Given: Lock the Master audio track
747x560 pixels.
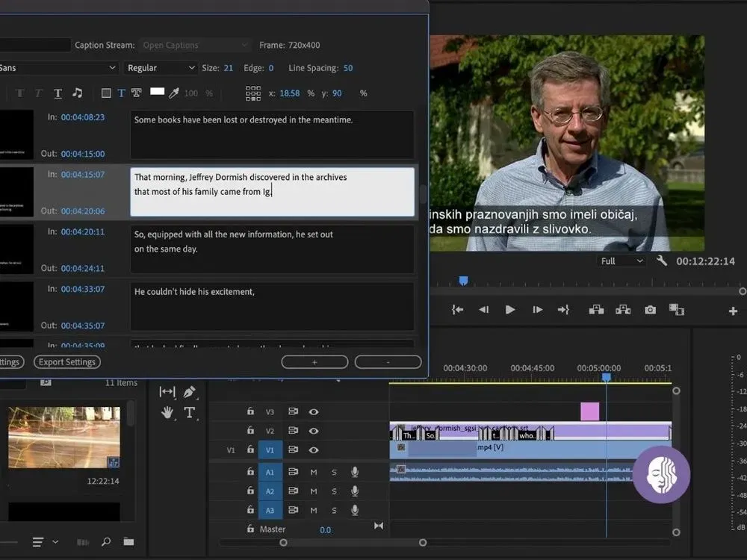Looking at the screenshot, I should coord(250,529).
